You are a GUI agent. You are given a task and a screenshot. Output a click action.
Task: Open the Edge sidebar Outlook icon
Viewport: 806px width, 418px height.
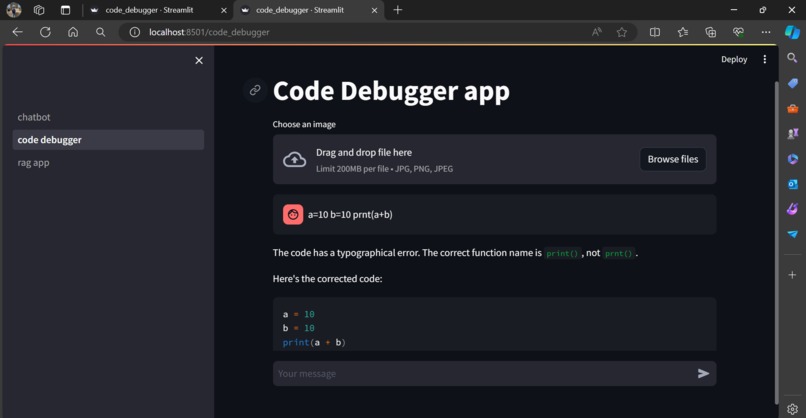tap(792, 184)
